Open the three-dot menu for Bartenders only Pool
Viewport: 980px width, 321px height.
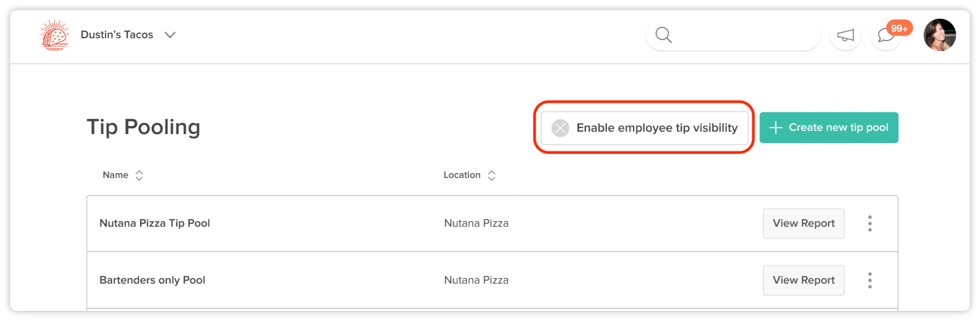pyautogui.click(x=870, y=280)
